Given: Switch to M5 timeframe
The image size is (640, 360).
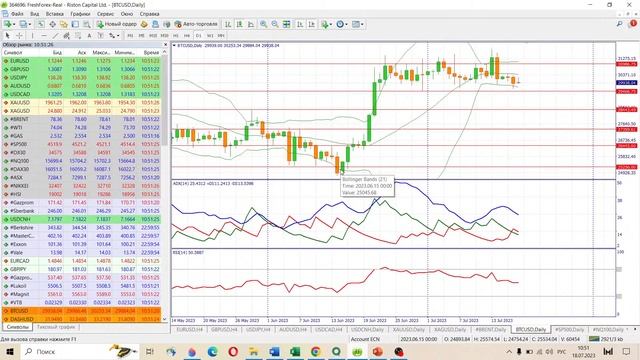Looking at the screenshot, I should 141,36.
